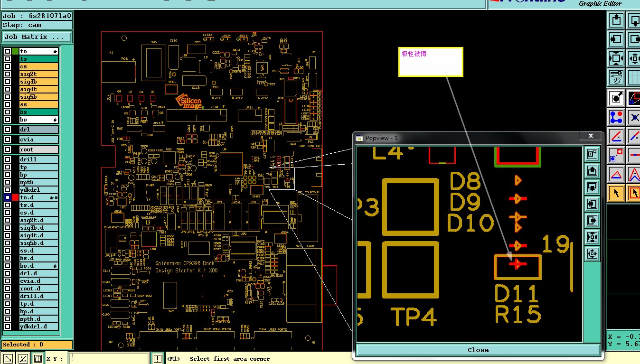Viewport: 640px width, 364px height.
Task: Open the Job Matrix ... button
Action: (37, 37)
